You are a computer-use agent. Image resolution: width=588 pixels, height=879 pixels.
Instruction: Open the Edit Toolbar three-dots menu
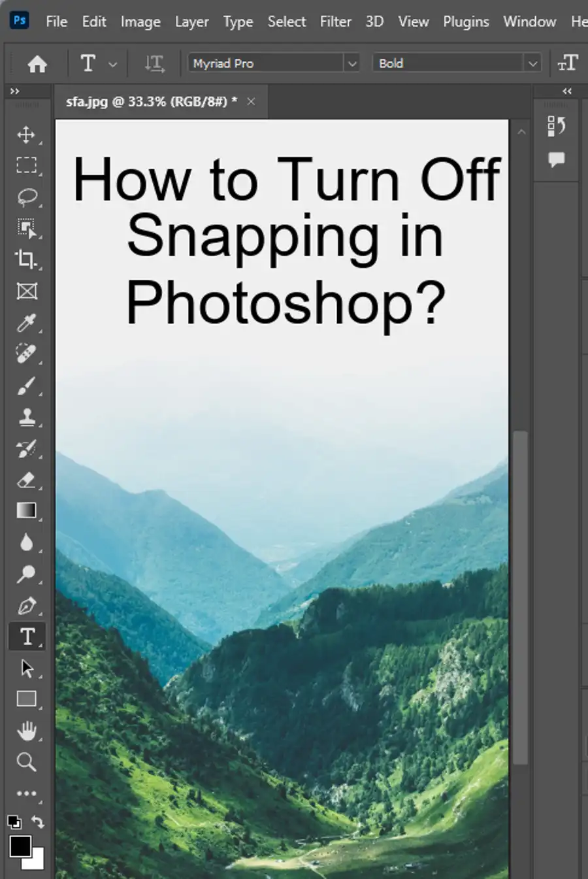coord(26,793)
